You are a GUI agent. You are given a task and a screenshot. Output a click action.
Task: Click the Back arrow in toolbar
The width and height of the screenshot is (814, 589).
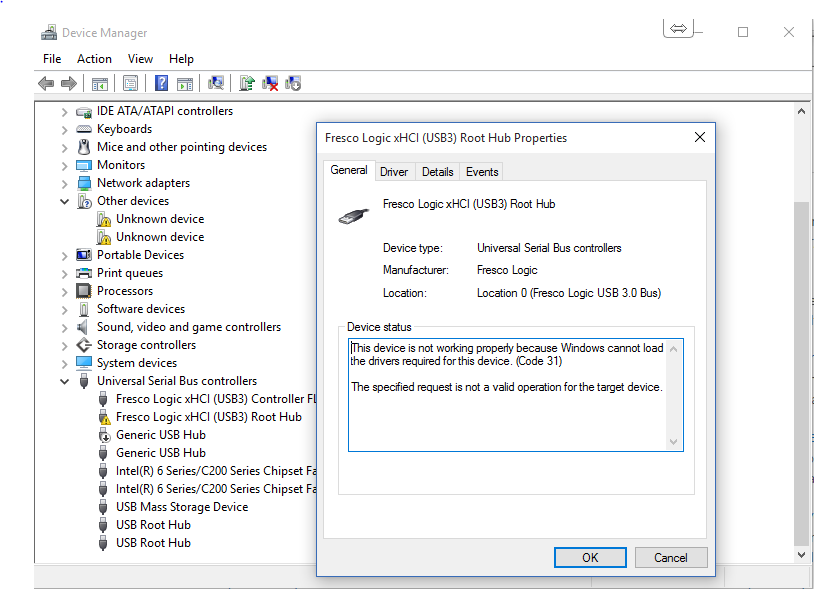pos(46,83)
